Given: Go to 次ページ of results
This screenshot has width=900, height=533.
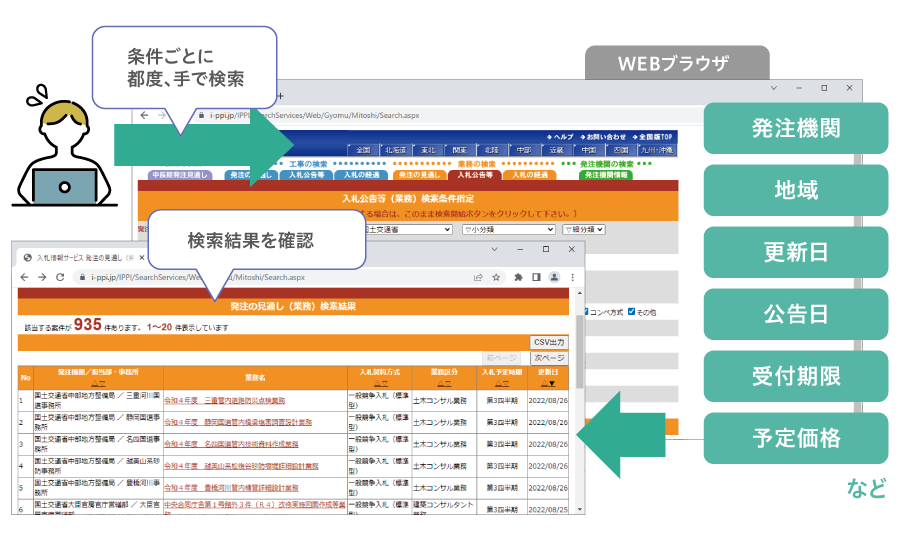Looking at the screenshot, I should [x=549, y=358].
